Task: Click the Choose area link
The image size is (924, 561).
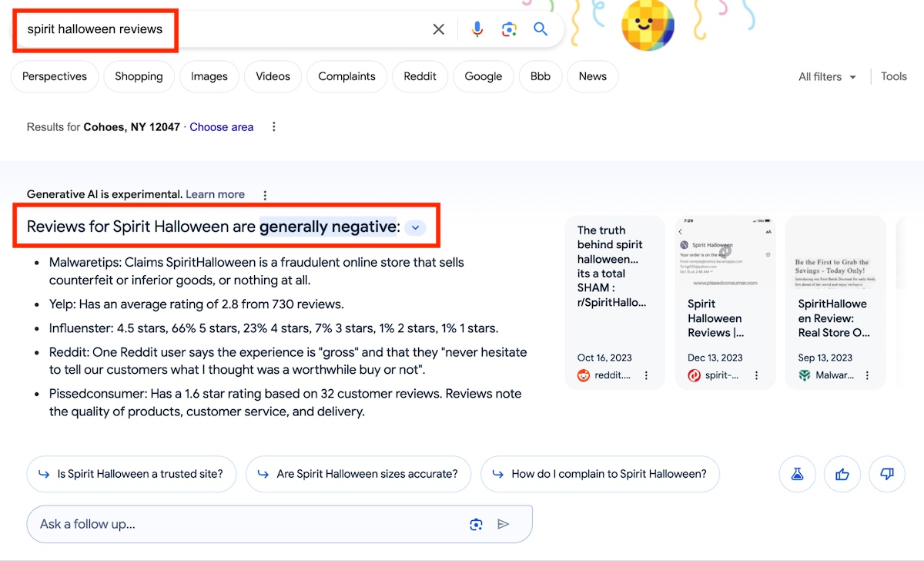Action: click(221, 127)
